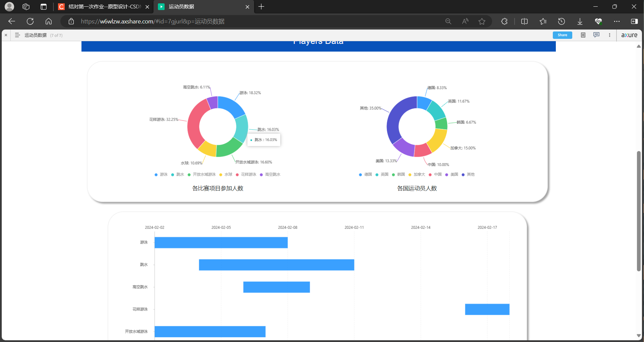This screenshot has height=342, width=644.
Task: Open browser history icon
Action: coord(561,21)
